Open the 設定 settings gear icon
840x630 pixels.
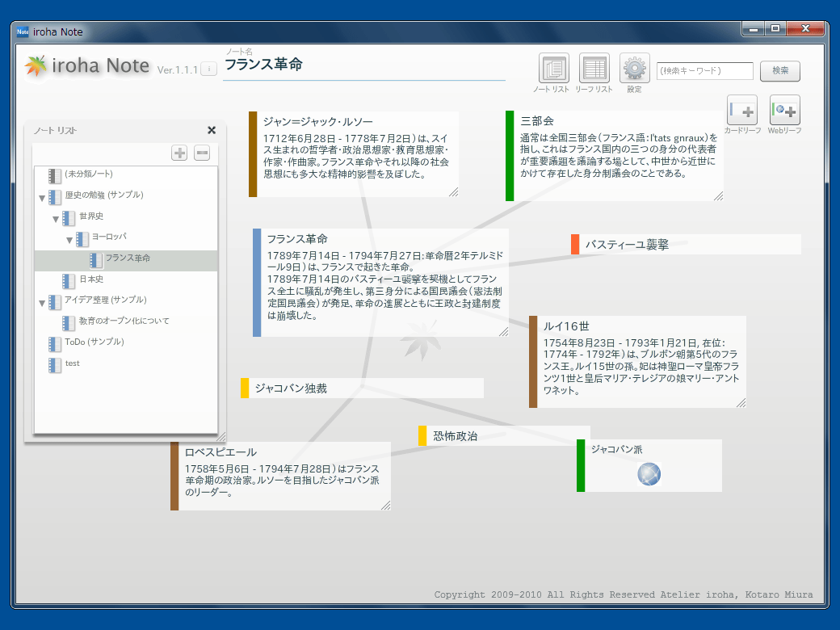[634, 69]
